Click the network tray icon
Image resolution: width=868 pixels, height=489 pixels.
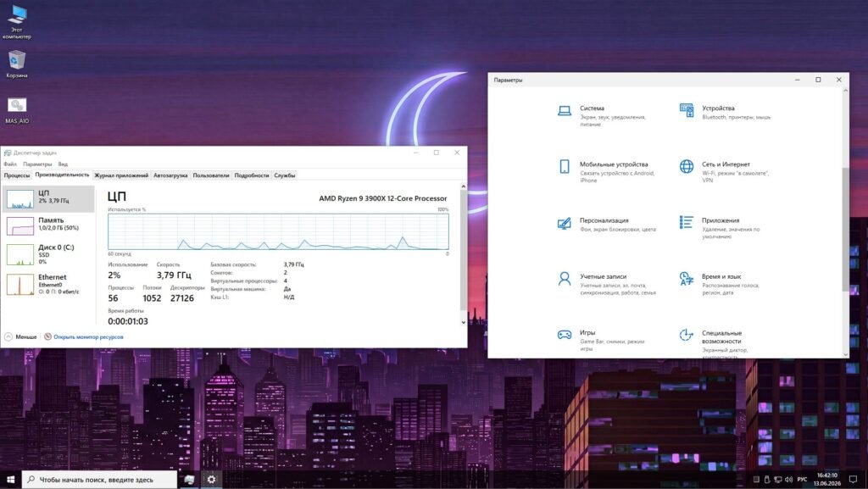pyautogui.click(x=778, y=480)
